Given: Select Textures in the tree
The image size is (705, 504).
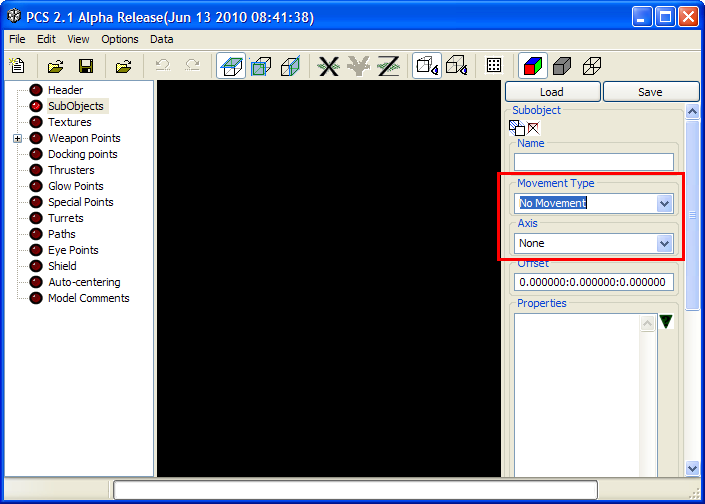Looking at the screenshot, I should (70, 122).
